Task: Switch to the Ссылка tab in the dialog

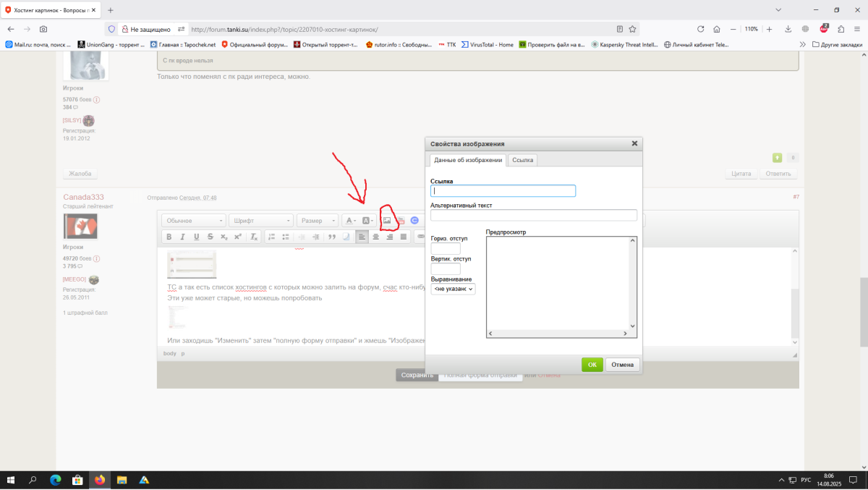Action: point(522,160)
